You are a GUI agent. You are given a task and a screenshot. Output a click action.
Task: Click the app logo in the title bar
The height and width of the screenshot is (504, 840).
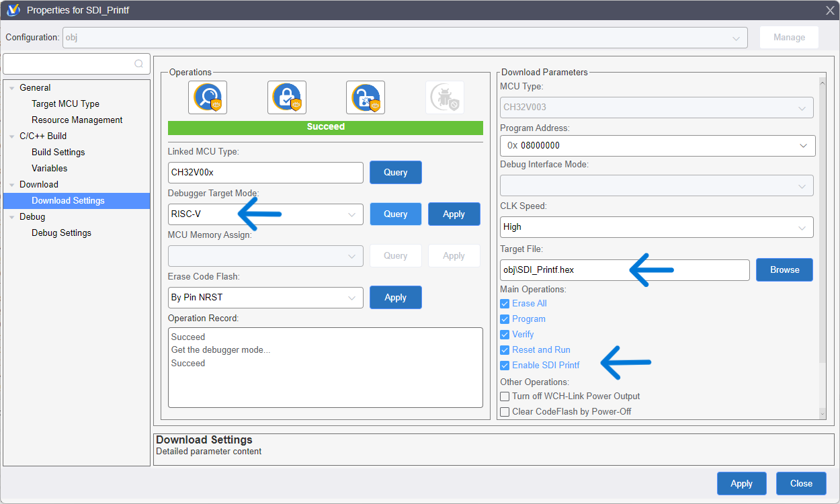pos(13,10)
